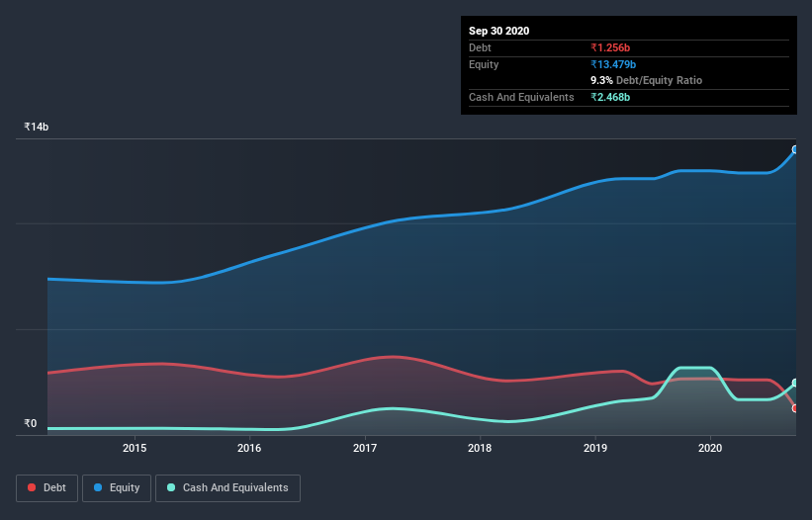The width and height of the screenshot is (812, 520).
Task: Click the ₹1.256b debt value
Action: click(x=610, y=47)
